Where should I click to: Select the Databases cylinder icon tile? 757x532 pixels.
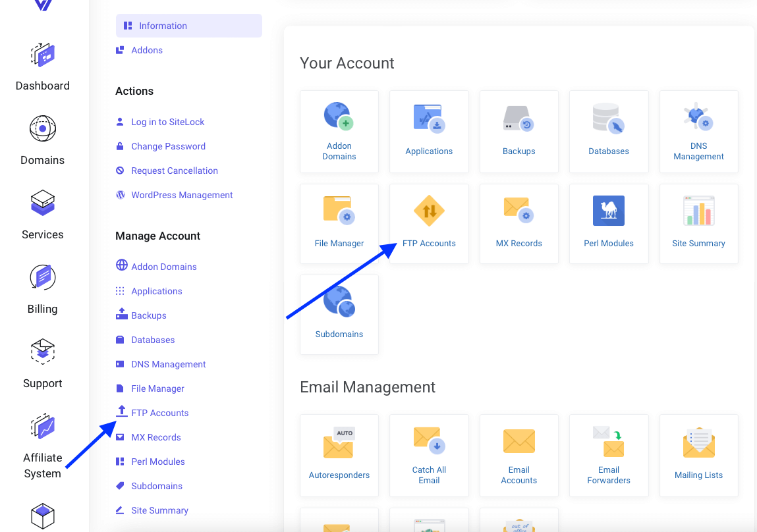608,118
